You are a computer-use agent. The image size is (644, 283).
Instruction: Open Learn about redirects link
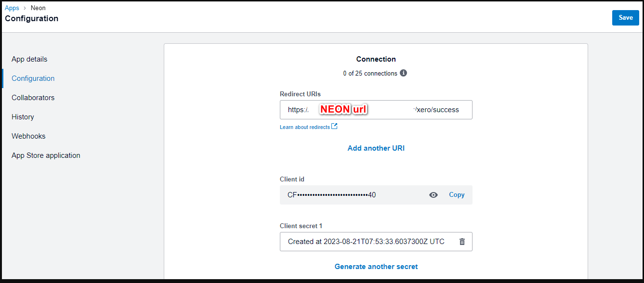click(x=305, y=127)
